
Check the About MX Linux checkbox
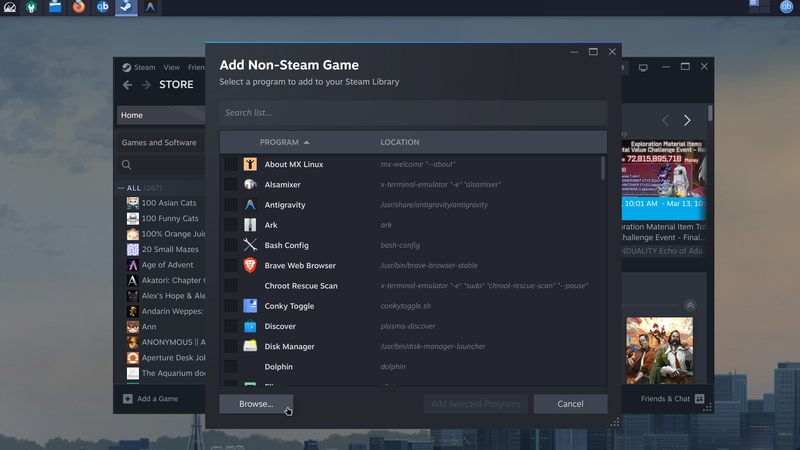click(x=231, y=164)
